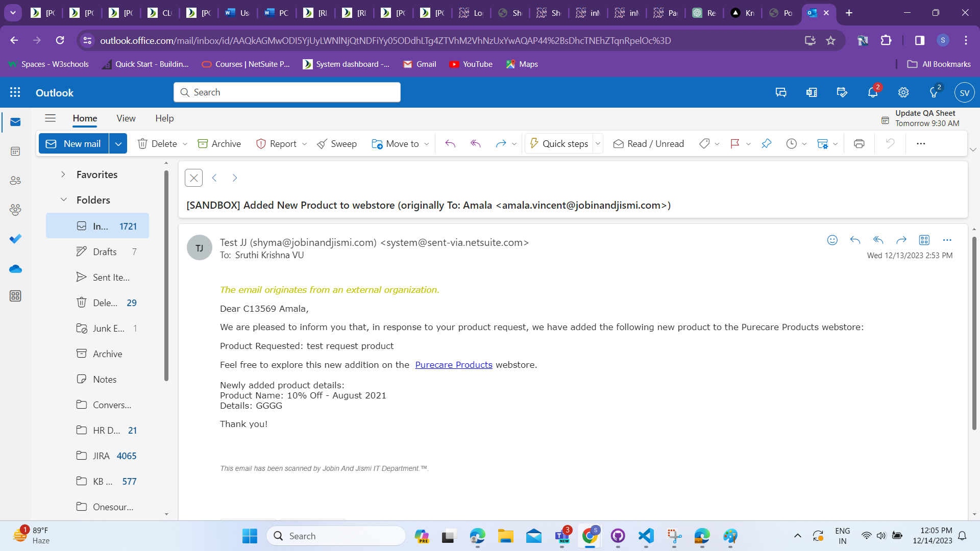Open the OneDrive cloud icon in sidebar
Viewport: 980px width, 551px height.
tap(15, 269)
